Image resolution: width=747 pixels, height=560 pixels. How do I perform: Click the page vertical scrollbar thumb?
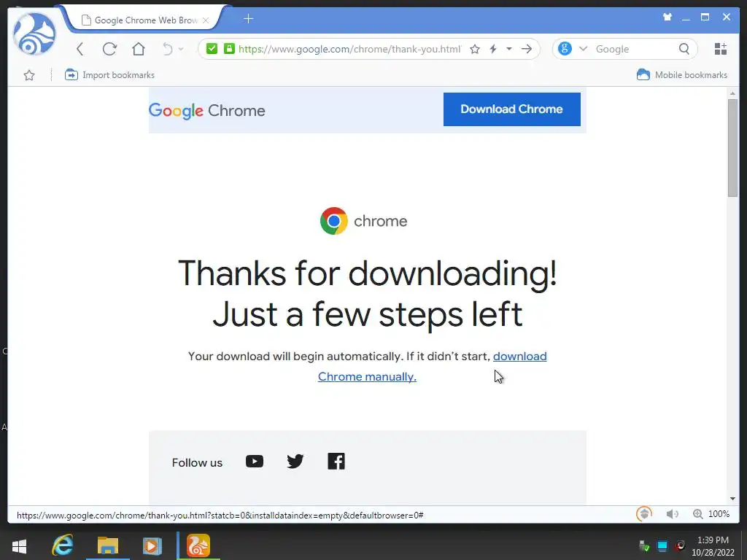[x=732, y=147]
